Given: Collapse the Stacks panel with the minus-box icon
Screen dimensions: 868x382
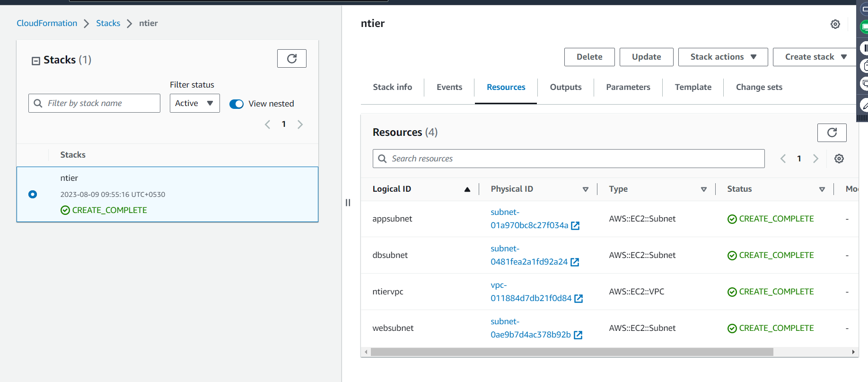Looking at the screenshot, I should pos(35,61).
